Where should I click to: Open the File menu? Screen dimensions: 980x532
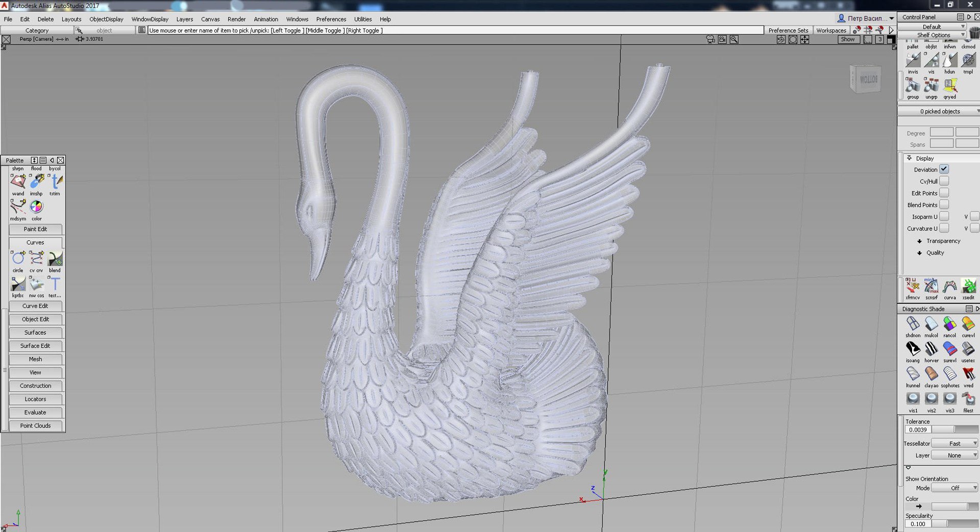[8, 19]
